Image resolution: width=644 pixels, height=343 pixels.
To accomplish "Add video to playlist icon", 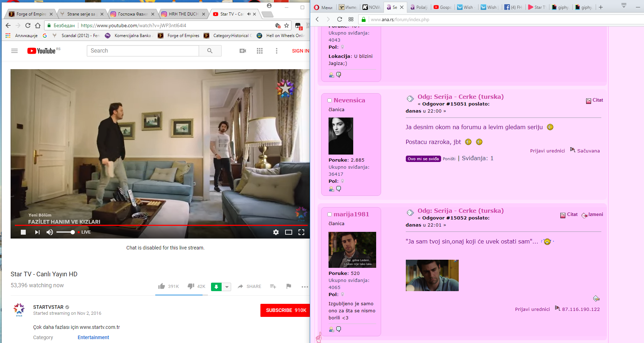I will [273, 286].
